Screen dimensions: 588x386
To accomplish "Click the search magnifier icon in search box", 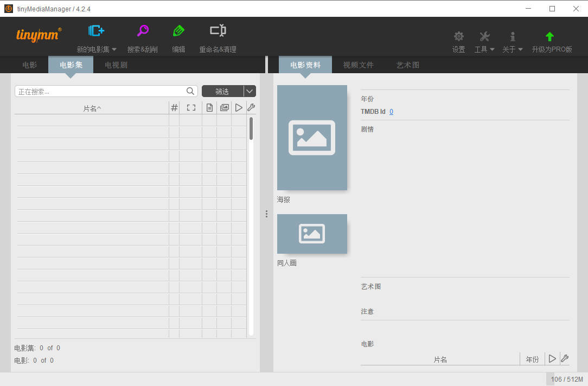I will [190, 91].
